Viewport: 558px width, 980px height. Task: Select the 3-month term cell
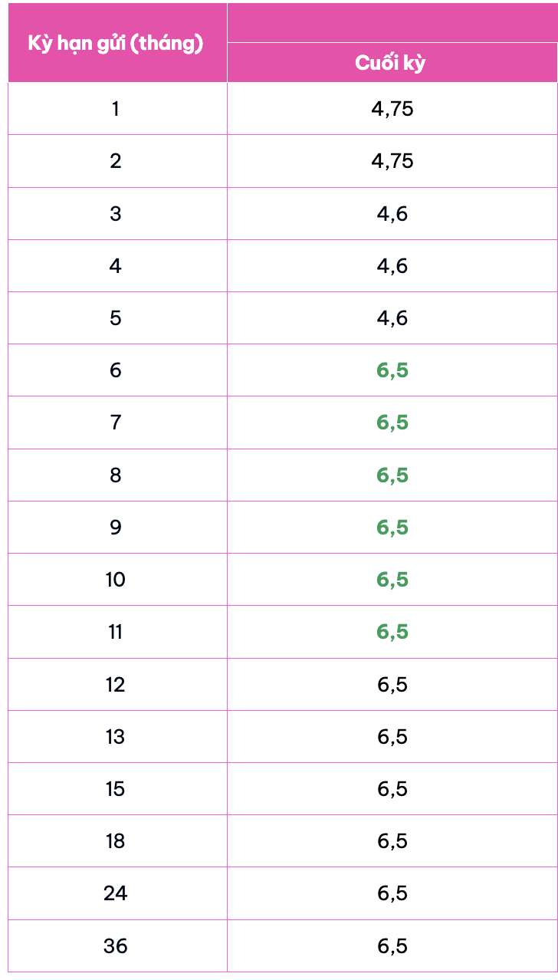click(x=116, y=213)
